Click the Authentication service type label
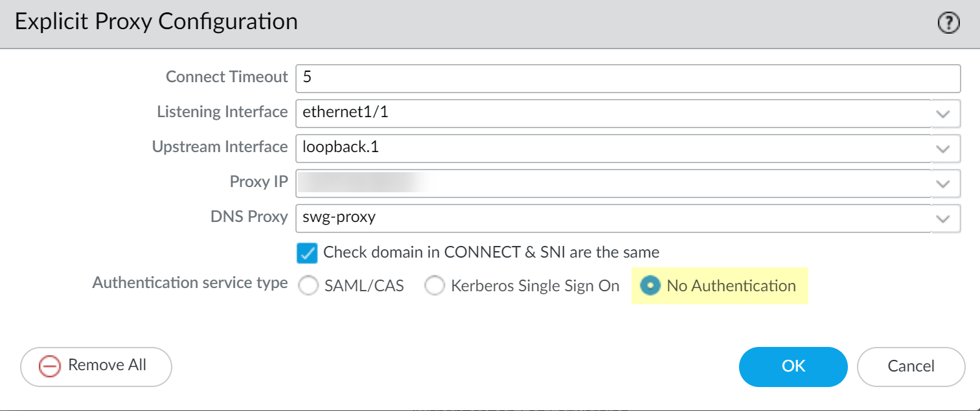The width and height of the screenshot is (980, 411). (x=190, y=283)
